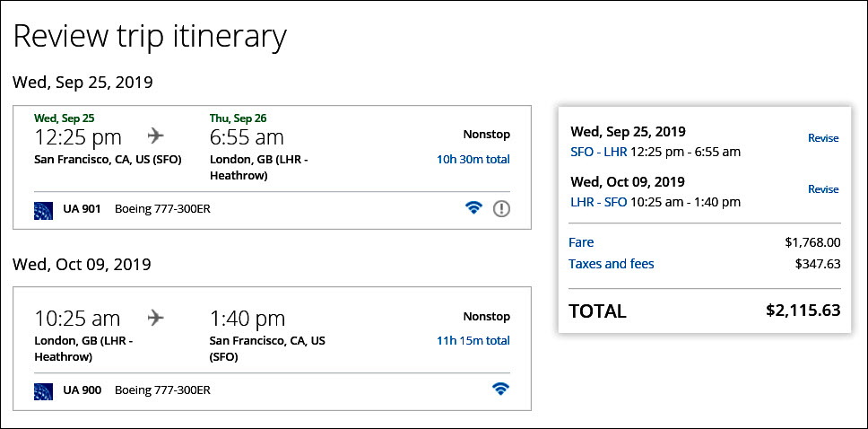The height and width of the screenshot is (429, 868).
Task: Click the UA 901 flight number text
Action: 82,209
